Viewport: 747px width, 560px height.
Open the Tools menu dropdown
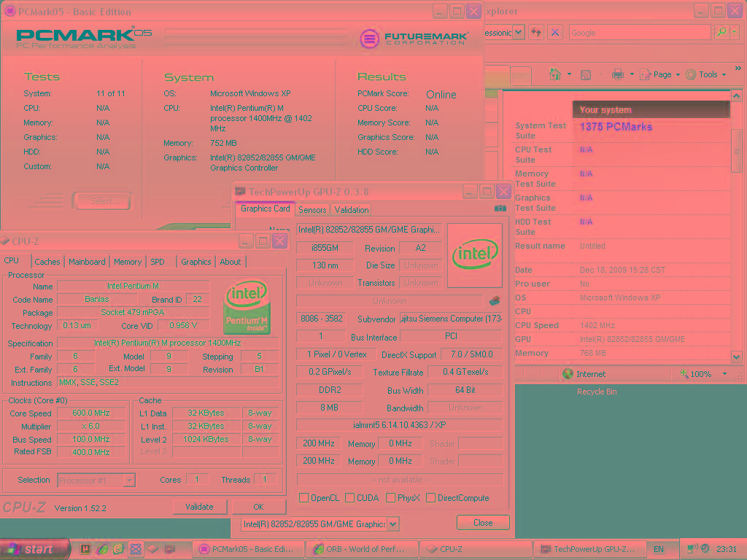[x=706, y=74]
